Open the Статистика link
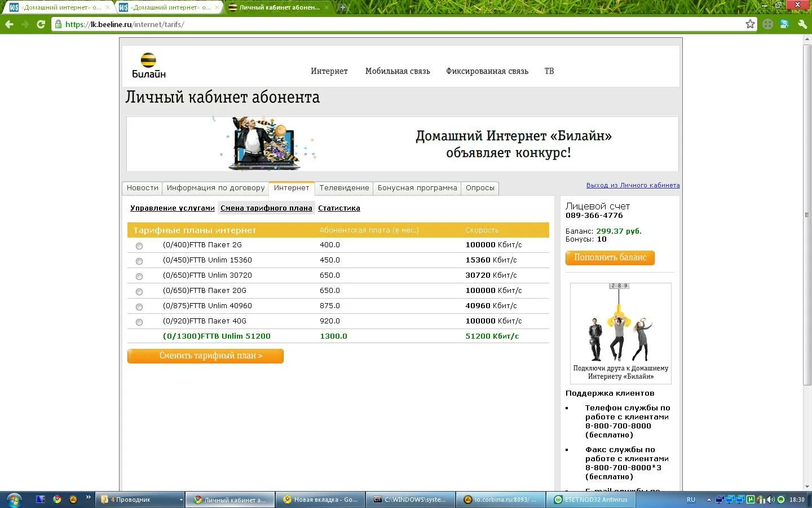 339,208
